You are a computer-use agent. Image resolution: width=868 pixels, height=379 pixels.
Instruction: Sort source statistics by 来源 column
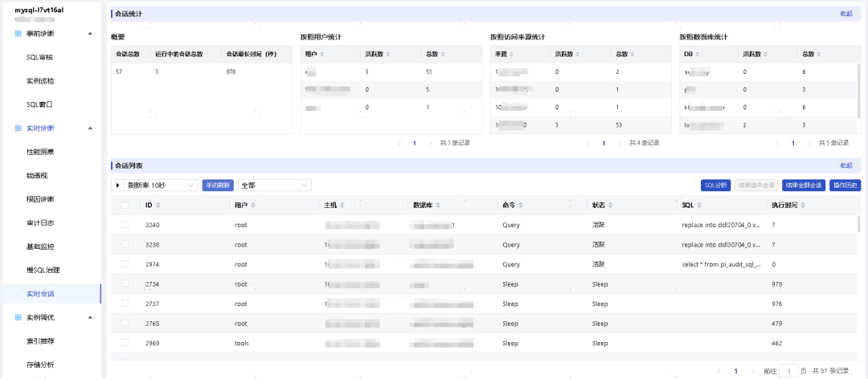pos(511,55)
